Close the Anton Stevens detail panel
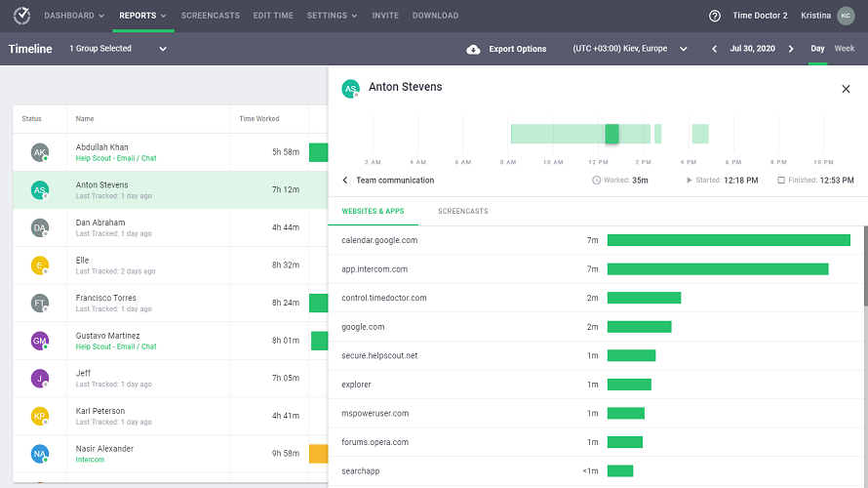This screenshot has width=868, height=488. 846,89
